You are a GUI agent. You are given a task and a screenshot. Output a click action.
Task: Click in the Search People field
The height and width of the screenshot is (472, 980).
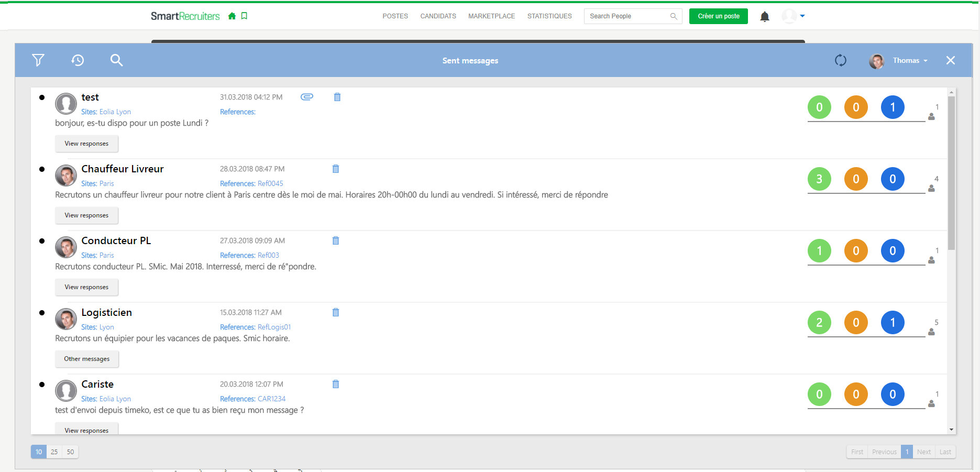pyautogui.click(x=627, y=16)
